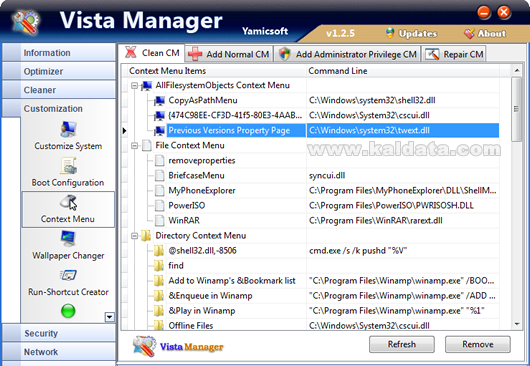This screenshot has width=530, height=366.
Task: Open Add Administrator Privilege CM tab
Action: click(347, 54)
